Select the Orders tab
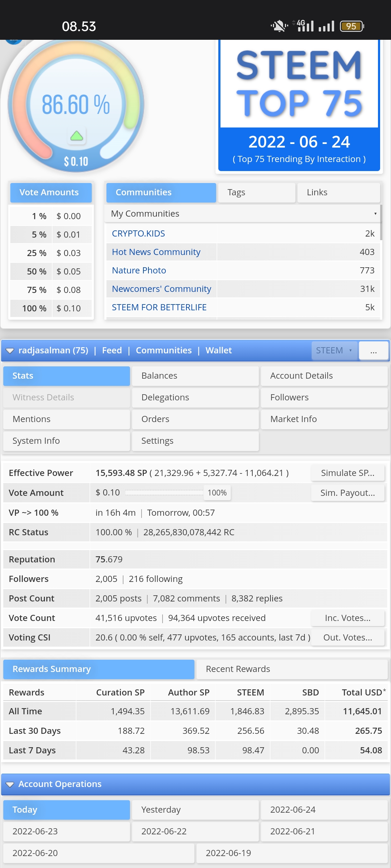 195,419
